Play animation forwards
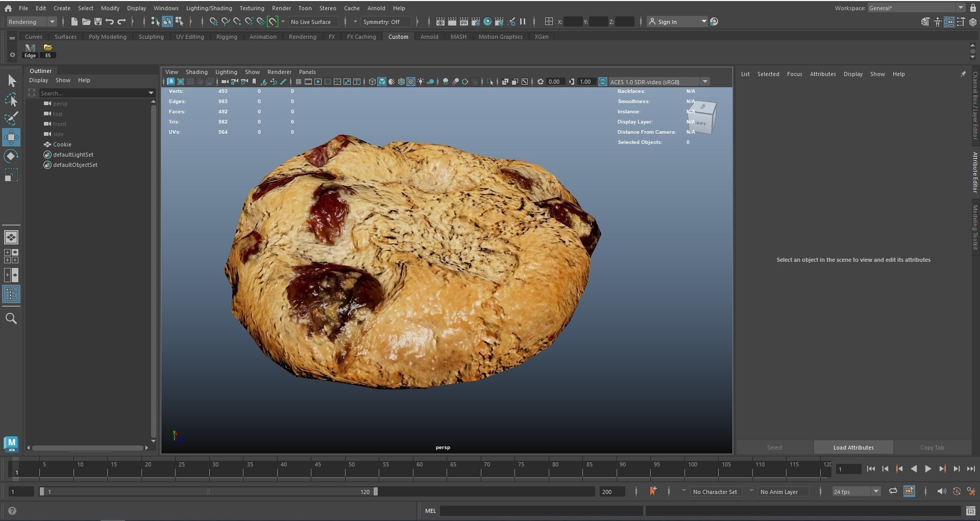This screenshot has height=521, width=980. pos(928,469)
